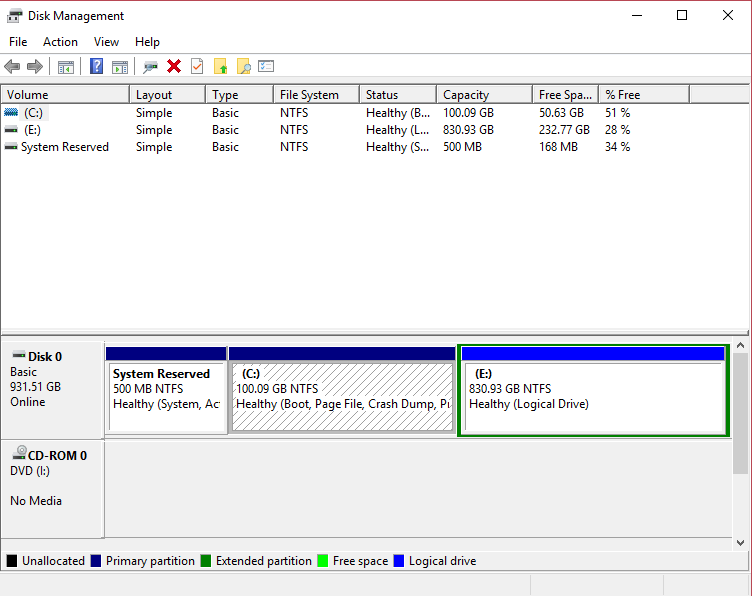Click the 168 MB free space cell
752x596 pixels.
pyautogui.click(x=558, y=147)
